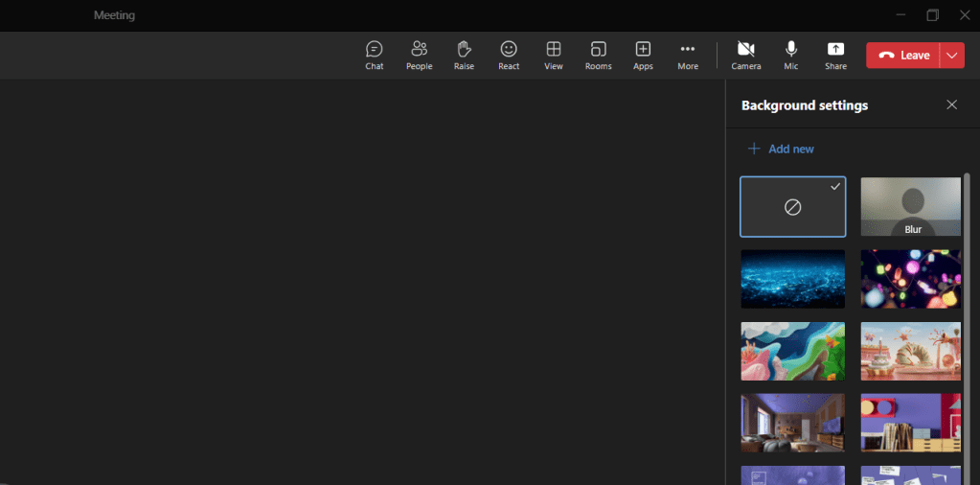Open the Apps menu
980x485 pixels.
(x=643, y=55)
